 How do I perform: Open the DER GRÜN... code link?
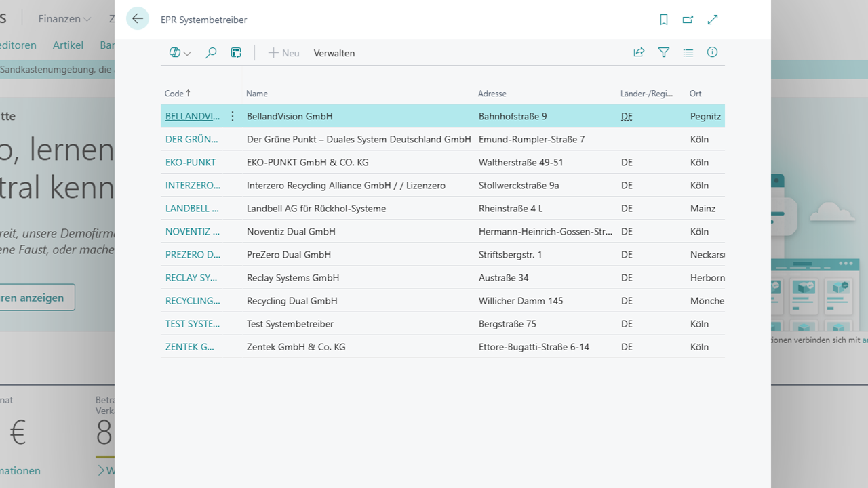pyautogui.click(x=192, y=139)
